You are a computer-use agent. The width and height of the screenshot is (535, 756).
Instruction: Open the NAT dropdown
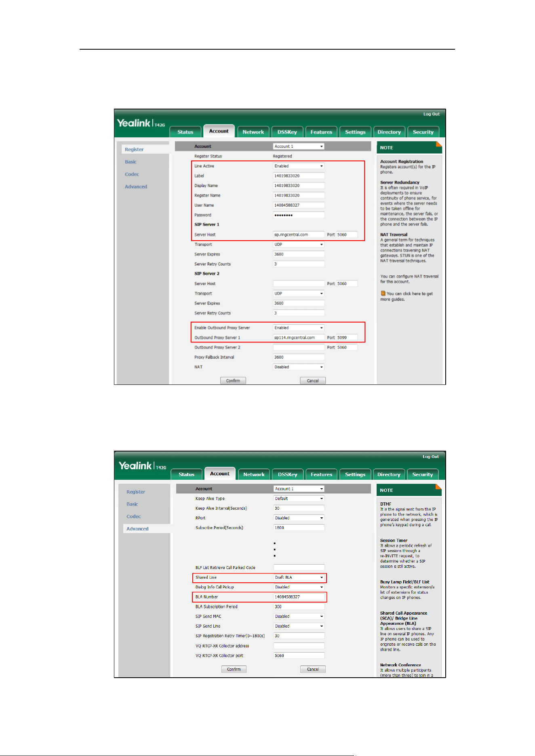pyautogui.click(x=299, y=367)
